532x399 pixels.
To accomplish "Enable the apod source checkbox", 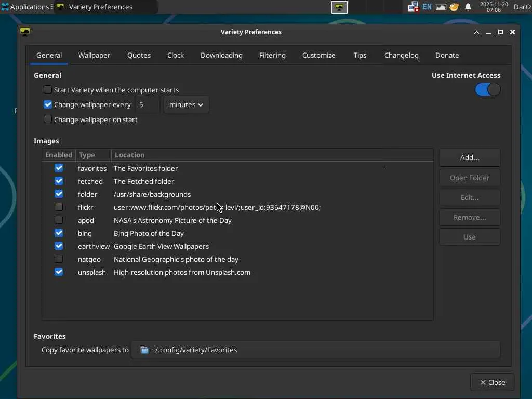I will [x=59, y=220].
